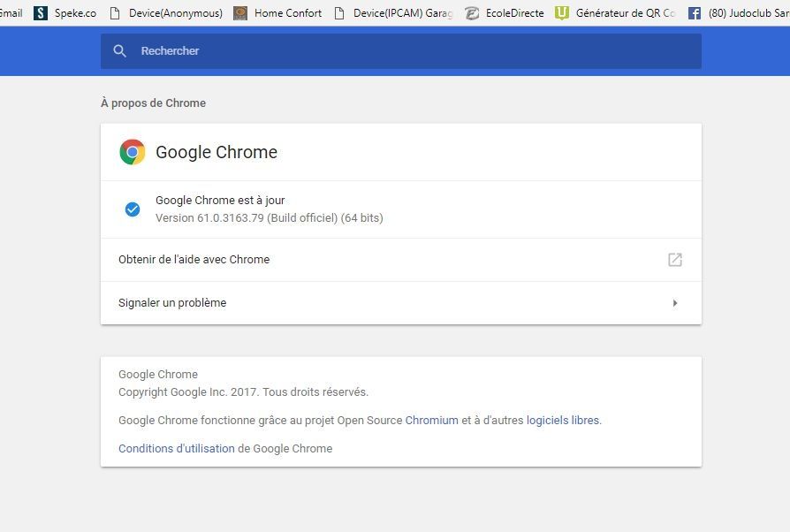Viewport: 790px width, 532px height.
Task: Click the Google Chrome logo icon
Action: 133,152
